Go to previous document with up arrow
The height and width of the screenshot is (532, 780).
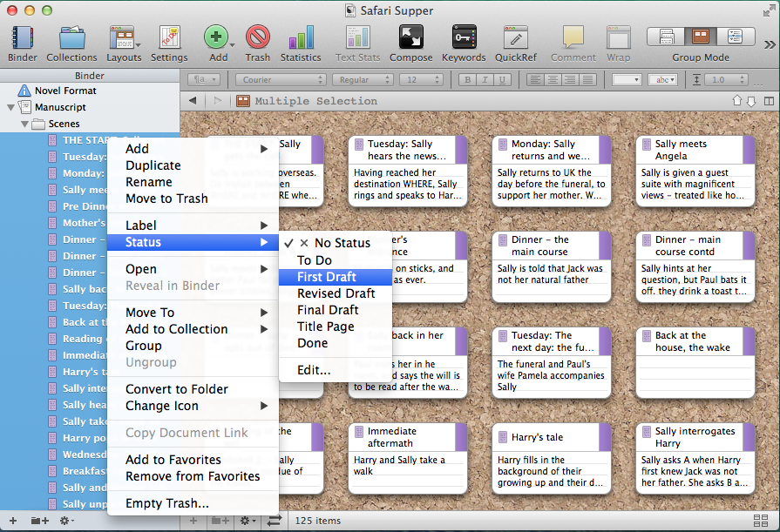(x=737, y=101)
